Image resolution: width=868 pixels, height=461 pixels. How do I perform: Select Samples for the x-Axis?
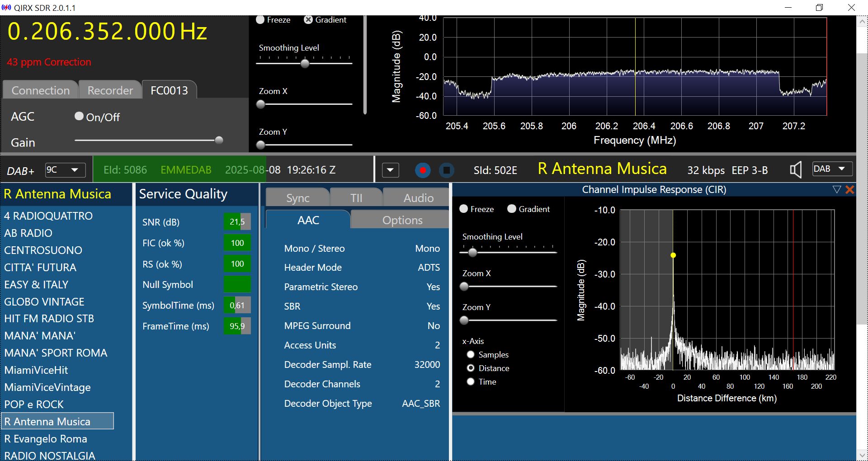click(x=471, y=355)
